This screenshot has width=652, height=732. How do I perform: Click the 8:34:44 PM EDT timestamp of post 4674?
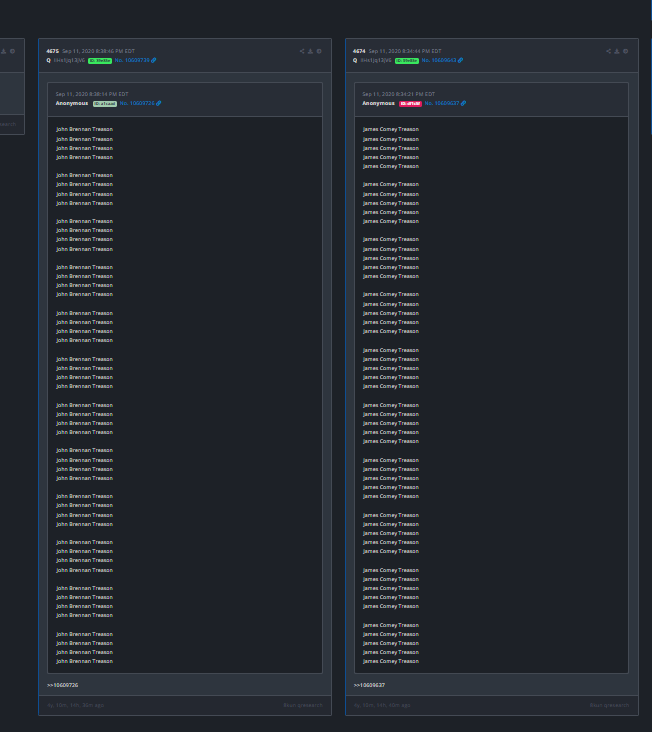tap(405, 51)
